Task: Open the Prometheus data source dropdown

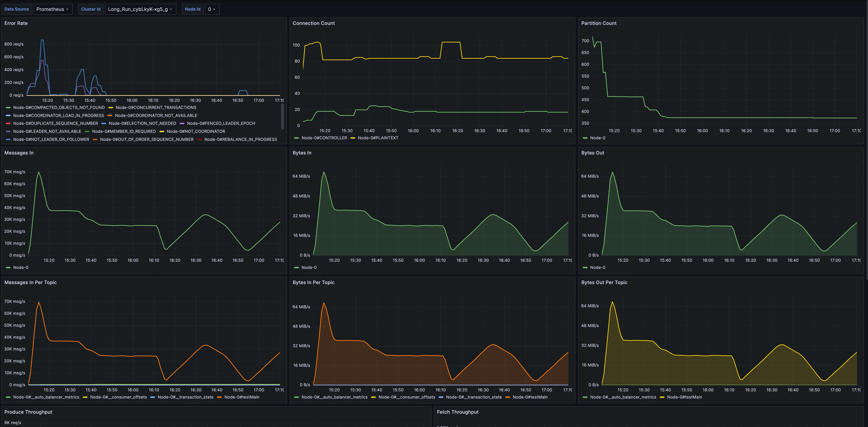Action: 53,9
